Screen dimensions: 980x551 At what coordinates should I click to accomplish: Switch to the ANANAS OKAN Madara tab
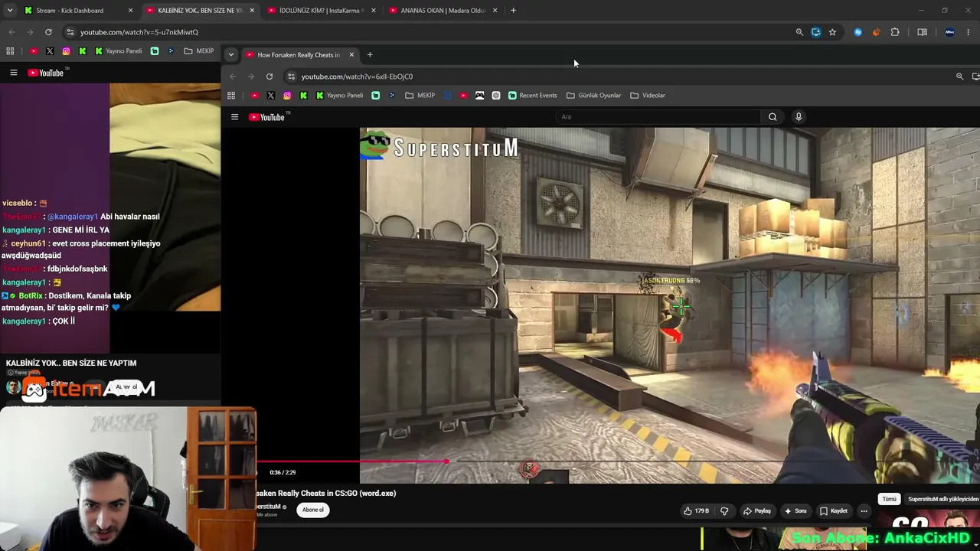coord(443,11)
